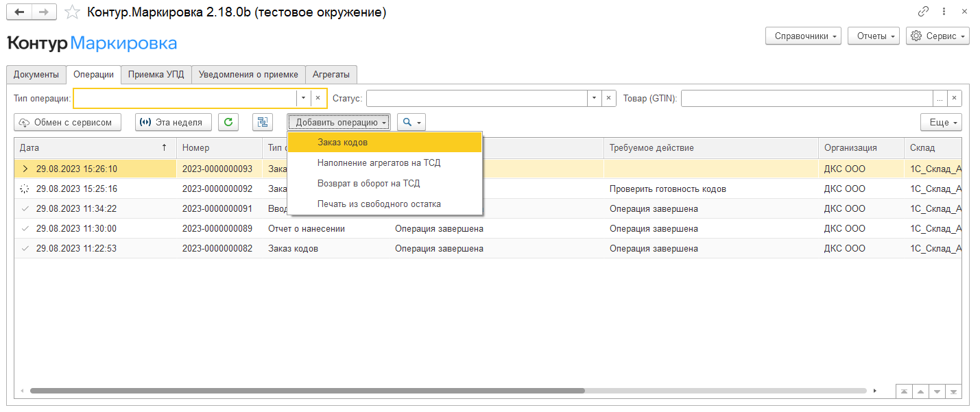The height and width of the screenshot is (412, 980).
Task: Open GTIN selection with ellipsis button
Action: 940,98
